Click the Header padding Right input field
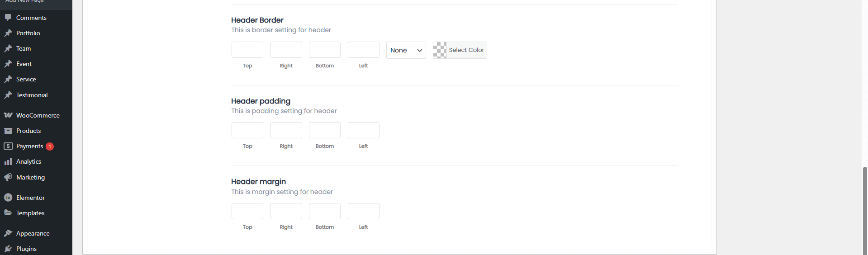 click(286, 130)
